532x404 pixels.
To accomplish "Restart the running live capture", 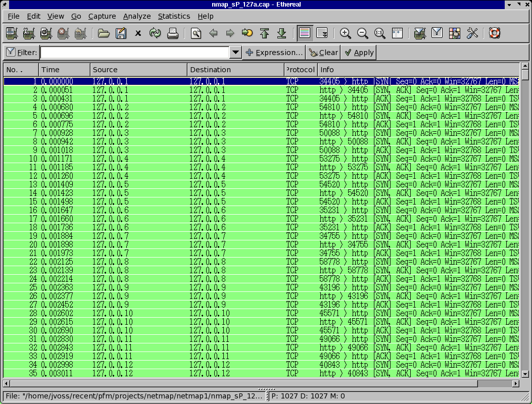I will point(80,33).
